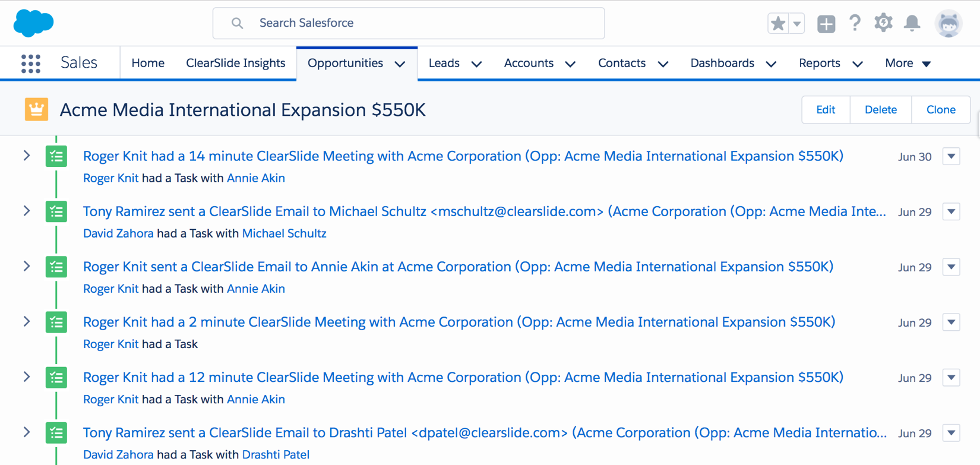Open email to Michael Schultz activity link
The height and width of the screenshot is (465, 980).
click(x=485, y=211)
